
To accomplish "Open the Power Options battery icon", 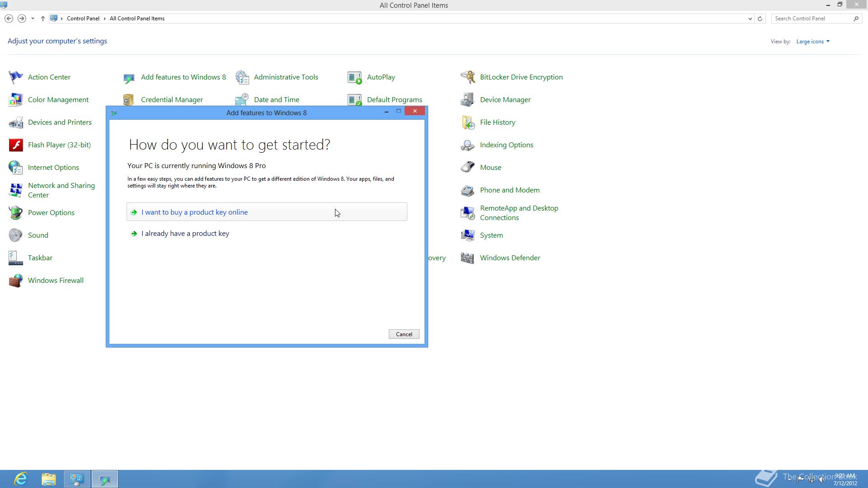I will point(16,213).
